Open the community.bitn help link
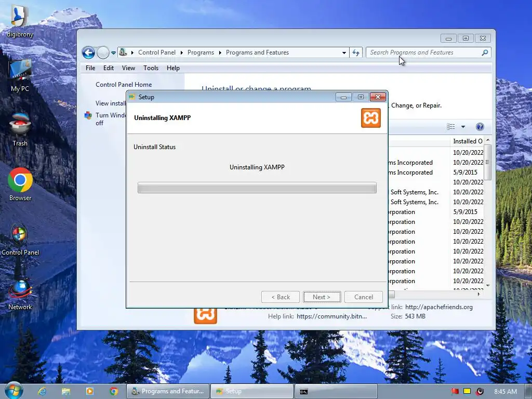This screenshot has height=399, width=532. (331, 316)
